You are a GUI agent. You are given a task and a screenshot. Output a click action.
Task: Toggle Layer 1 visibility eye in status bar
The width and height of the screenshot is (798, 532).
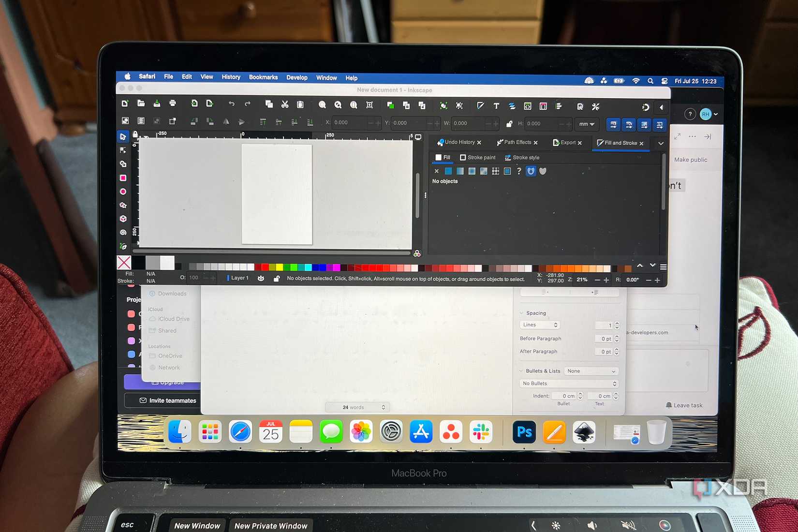pyautogui.click(x=261, y=278)
